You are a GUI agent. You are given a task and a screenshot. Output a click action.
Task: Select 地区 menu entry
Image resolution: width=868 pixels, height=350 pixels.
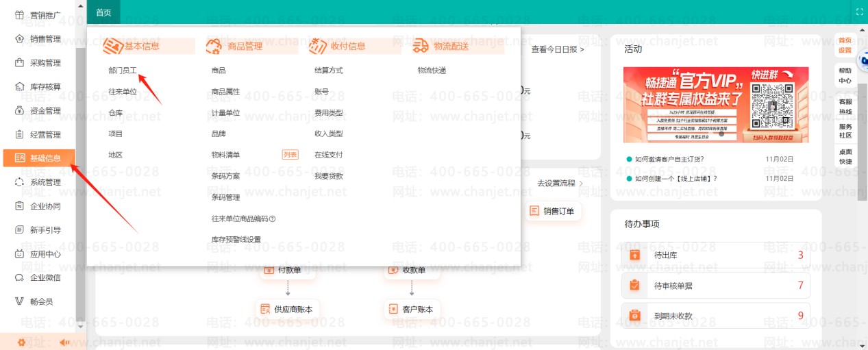[x=115, y=155]
